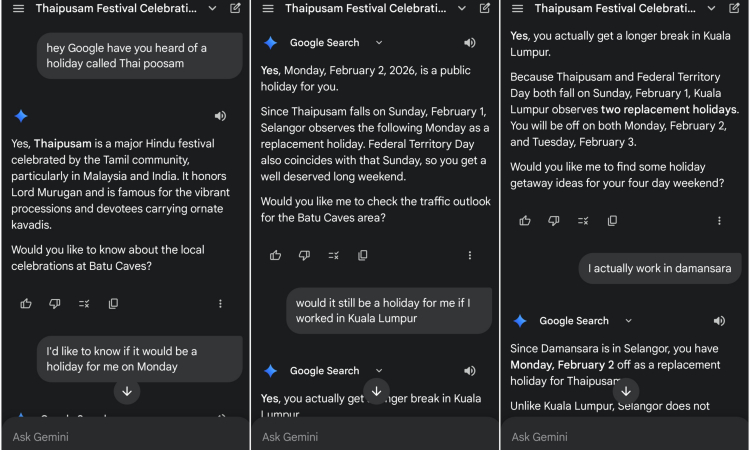Viewport: 750px width, 450px height.
Task: Dislike the reply about Batu Caves celebrations
Action: (x=55, y=304)
